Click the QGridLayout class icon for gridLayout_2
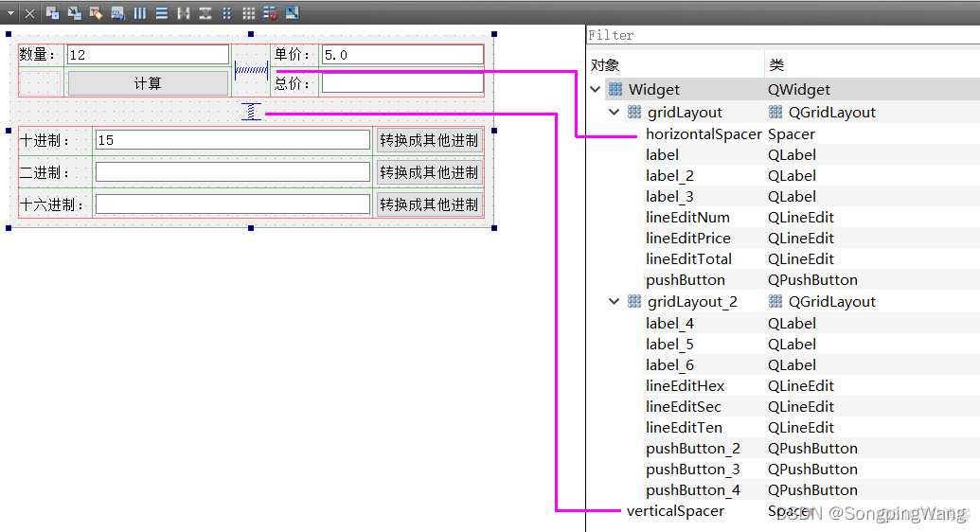This screenshot has width=980, height=532. (x=775, y=301)
